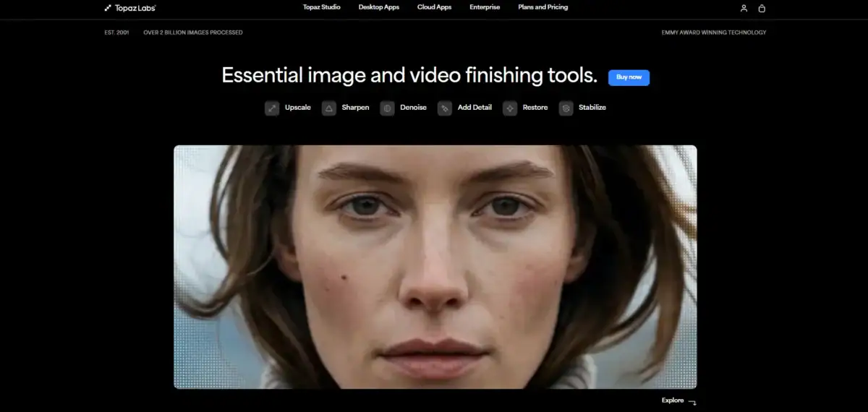
Task: Go to Plans and Pricing
Action: [x=543, y=7]
